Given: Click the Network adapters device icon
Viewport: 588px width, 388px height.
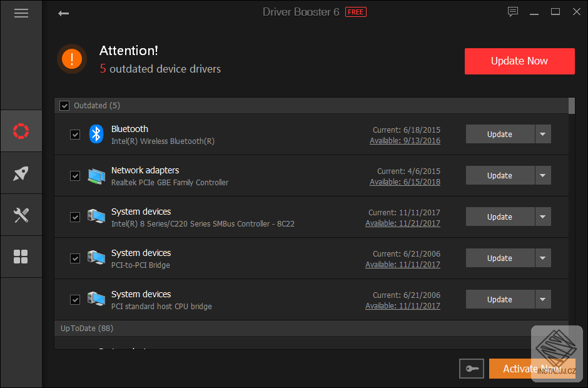Looking at the screenshot, I should point(96,176).
